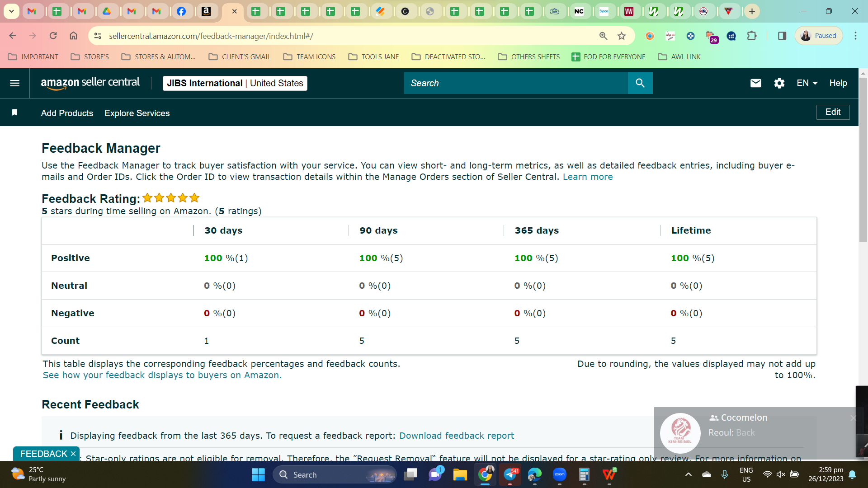Switch to the Amazon browser tab
868x488 pixels.
point(206,11)
